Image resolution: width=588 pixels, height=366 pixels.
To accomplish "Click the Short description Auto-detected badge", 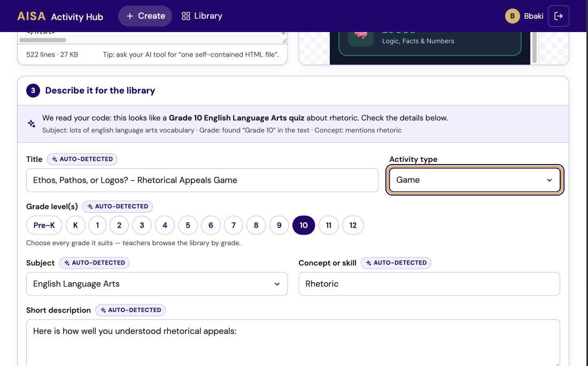I will (x=130, y=310).
